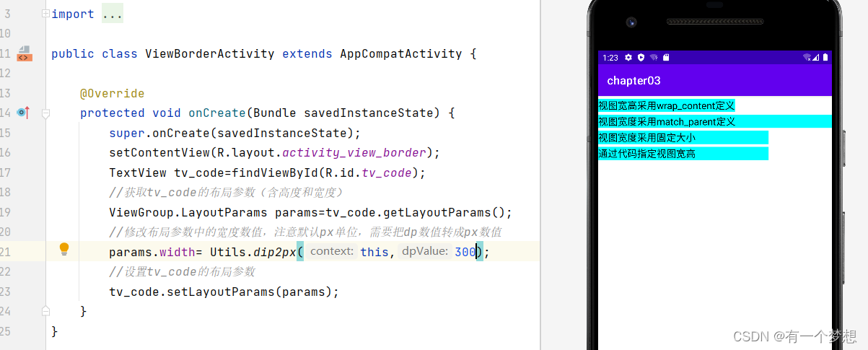Screen dimensions: 868x350
Task: Click the related XML file gutter icon at line 11
Action: 24,53
